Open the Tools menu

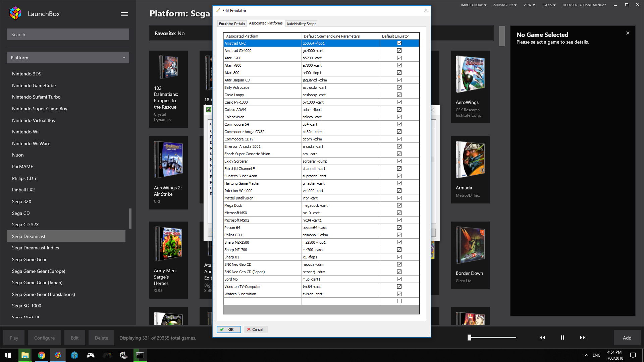548,5
